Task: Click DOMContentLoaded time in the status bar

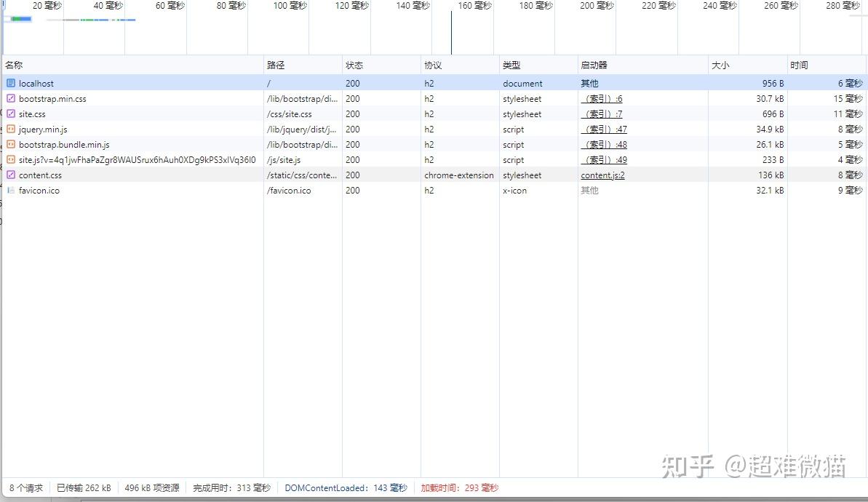Action: coord(346,488)
